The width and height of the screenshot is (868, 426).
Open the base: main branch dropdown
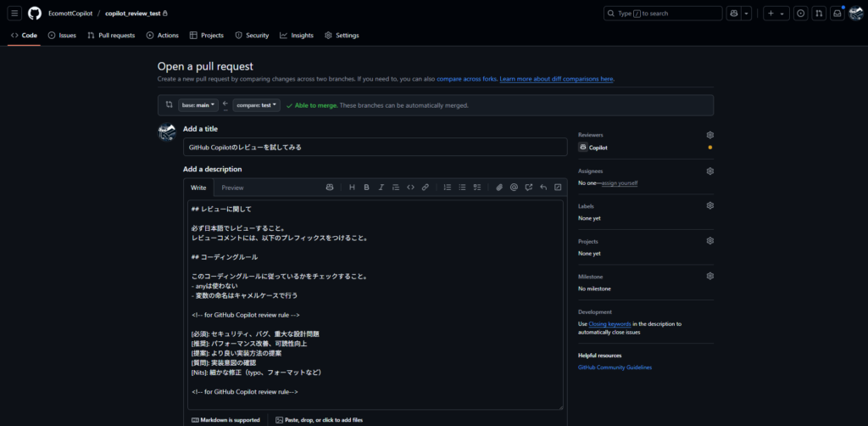[198, 105]
